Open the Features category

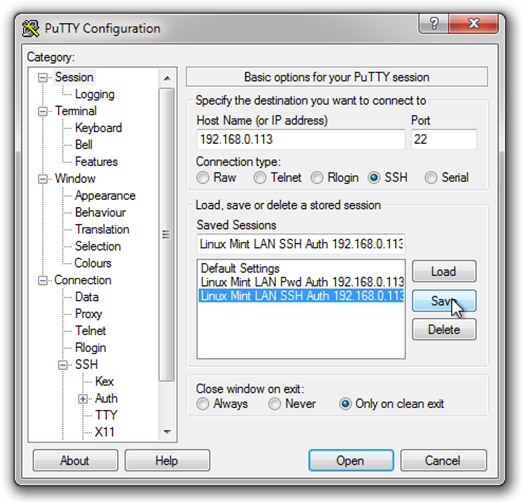(96, 162)
